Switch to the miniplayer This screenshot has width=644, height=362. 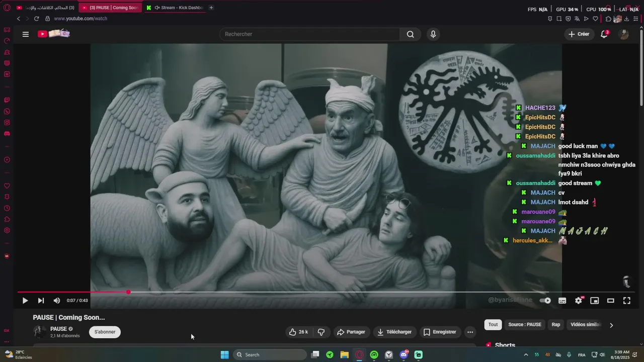(595, 301)
